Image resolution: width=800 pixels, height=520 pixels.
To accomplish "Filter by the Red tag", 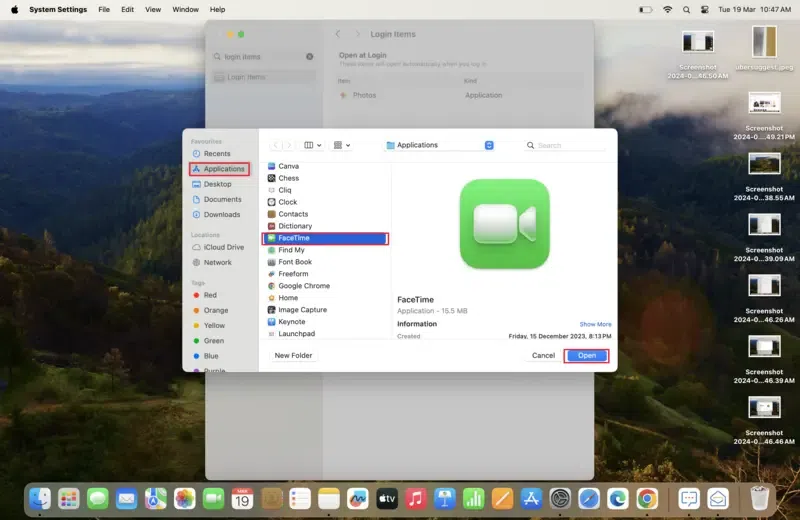I will click(205, 295).
